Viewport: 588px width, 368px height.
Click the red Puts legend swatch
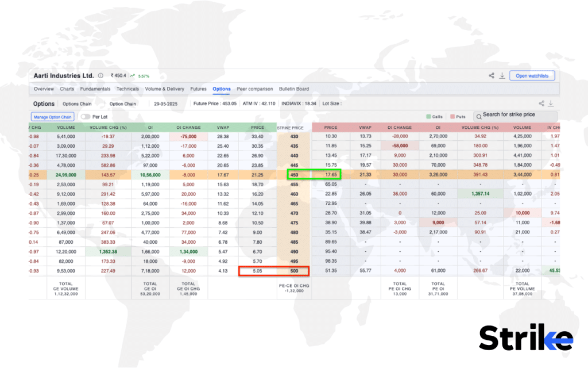click(x=452, y=117)
